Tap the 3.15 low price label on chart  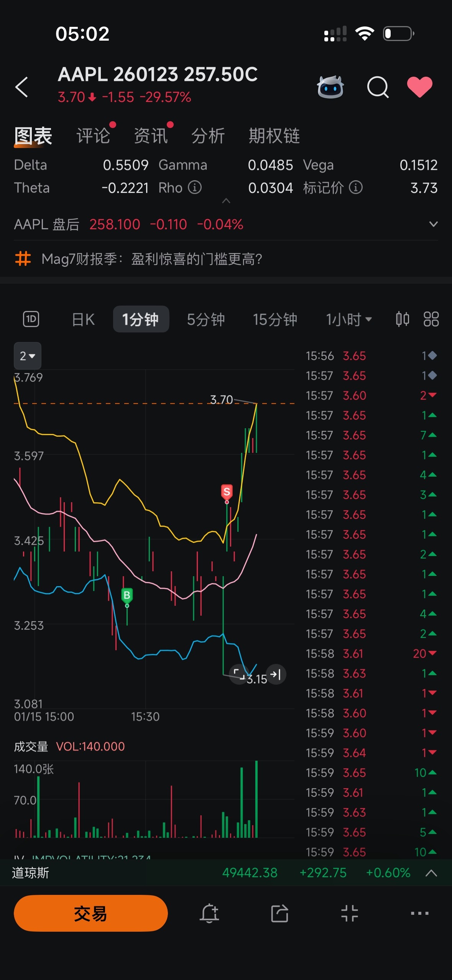click(257, 679)
